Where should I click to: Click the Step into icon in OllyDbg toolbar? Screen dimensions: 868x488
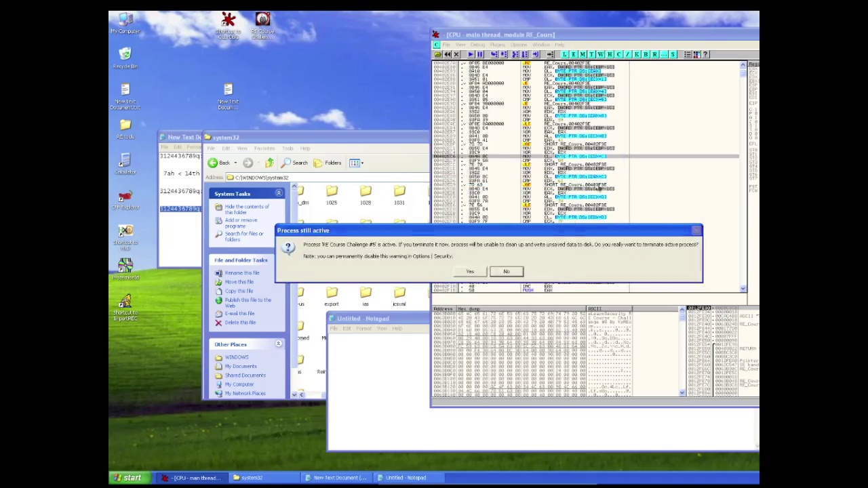tap(494, 54)
